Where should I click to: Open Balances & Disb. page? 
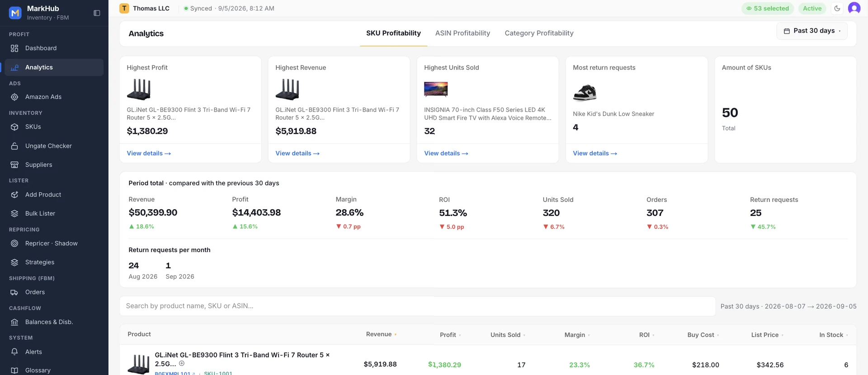click(54, 322)
